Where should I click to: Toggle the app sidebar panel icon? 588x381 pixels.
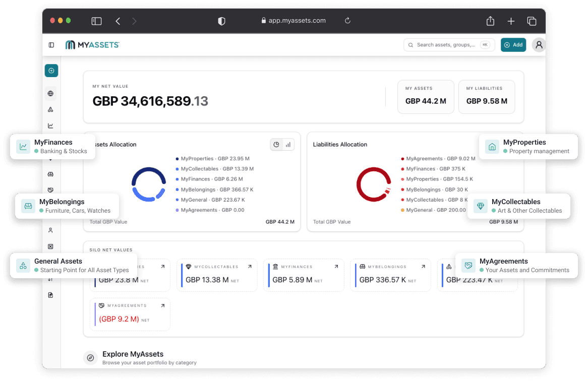[51, 45]
